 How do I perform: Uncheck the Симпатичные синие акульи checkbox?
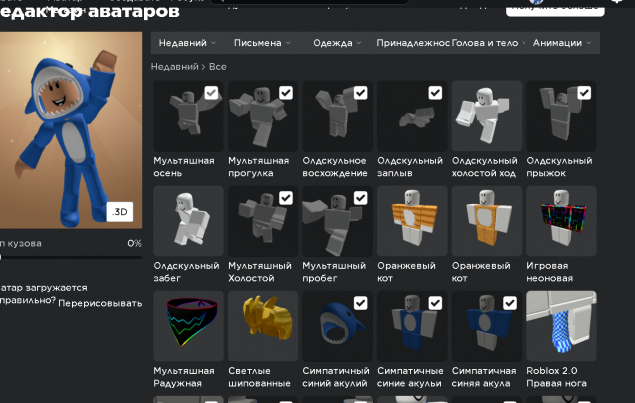[435, 303]
